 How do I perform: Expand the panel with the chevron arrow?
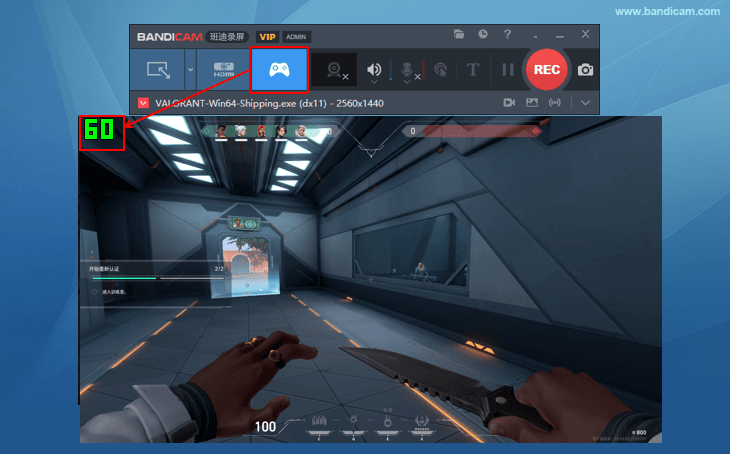tap(585, 102)
